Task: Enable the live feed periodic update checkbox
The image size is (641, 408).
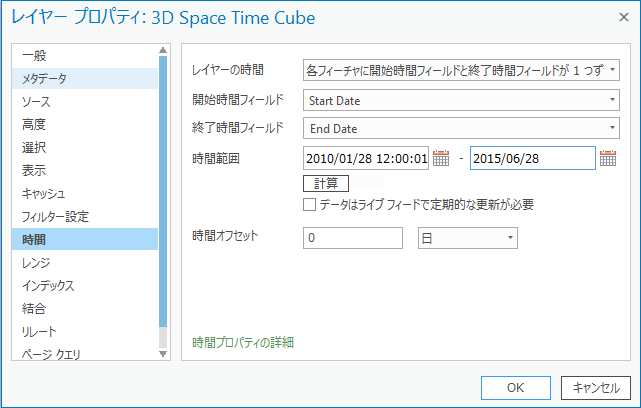Action: (x=310, y=205)
